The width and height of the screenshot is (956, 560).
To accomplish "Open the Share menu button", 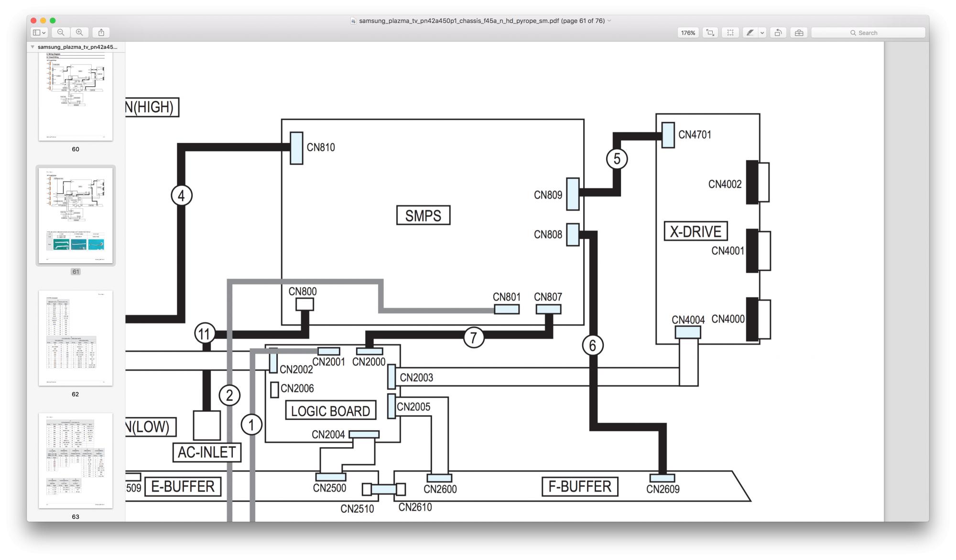I will pyautogui.click(x=101, y=32).
